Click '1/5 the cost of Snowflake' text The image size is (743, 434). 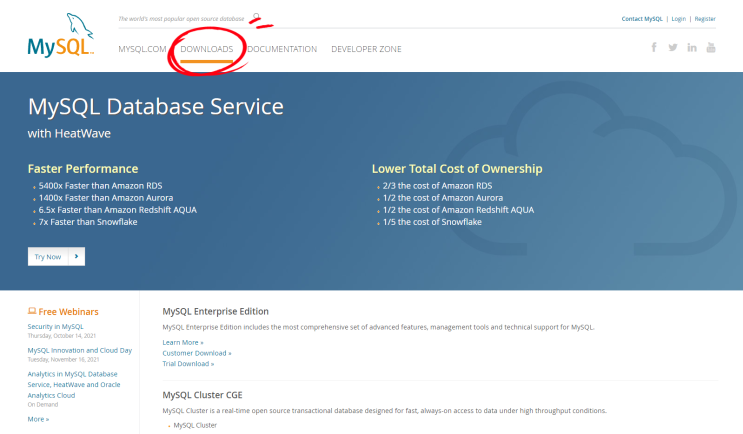point(432,222)
